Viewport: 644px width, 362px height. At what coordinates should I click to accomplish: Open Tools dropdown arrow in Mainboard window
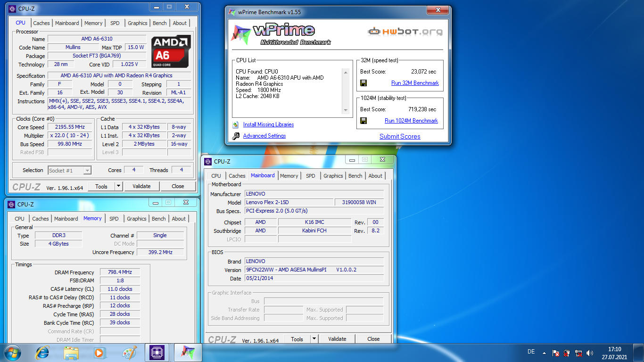pos(314,339)
